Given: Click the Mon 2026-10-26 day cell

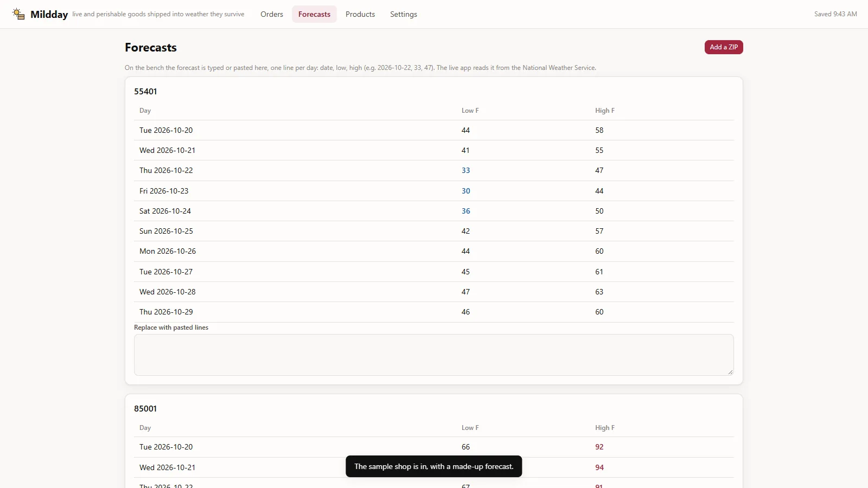Looking at the screenshot, I should coord(168,251).
